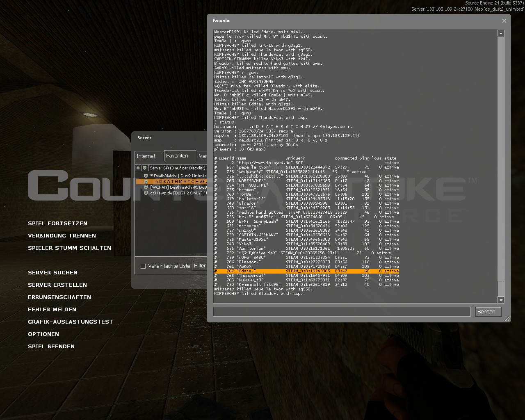Click the console scrollbar up arrow

[501, 33]
